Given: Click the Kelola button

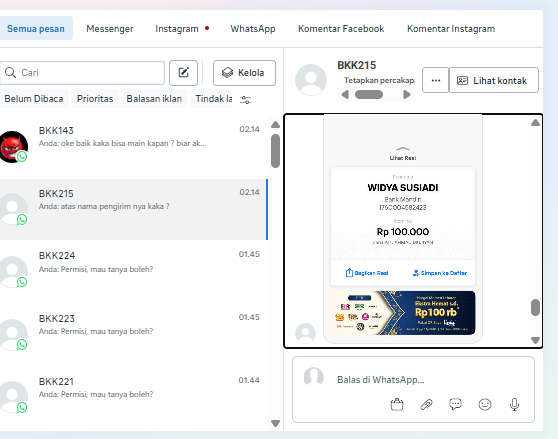Looking at the screenshot, I should tap(244, 73).
